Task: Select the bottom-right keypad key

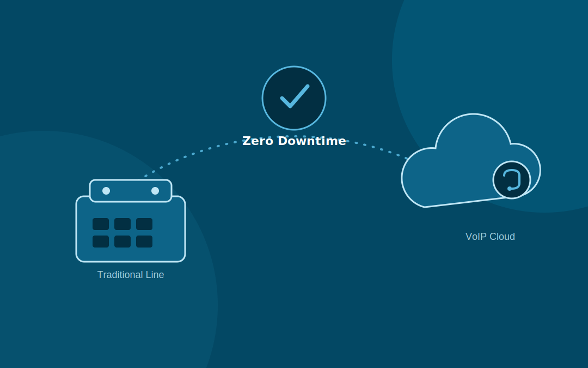Action: 144,242
